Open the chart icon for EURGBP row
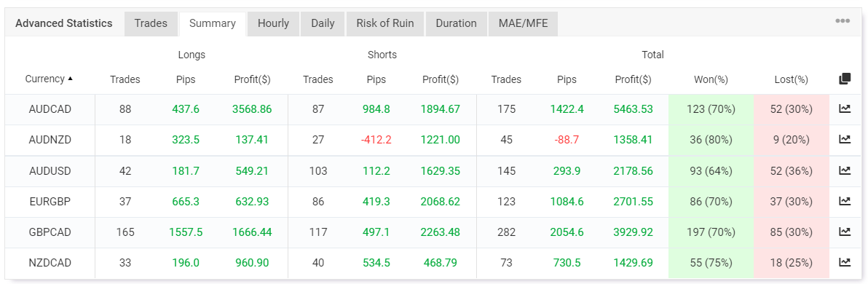 click(844, 201)
